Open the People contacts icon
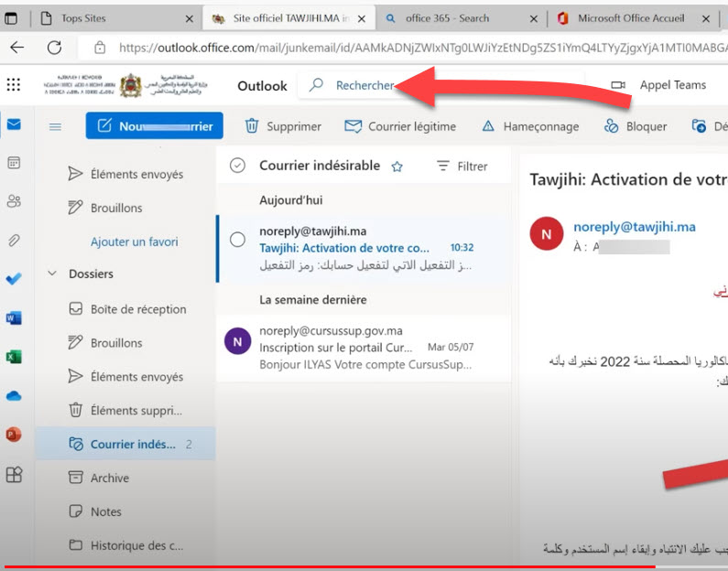Viewport: 728px width, 571px height. point(14,201)
